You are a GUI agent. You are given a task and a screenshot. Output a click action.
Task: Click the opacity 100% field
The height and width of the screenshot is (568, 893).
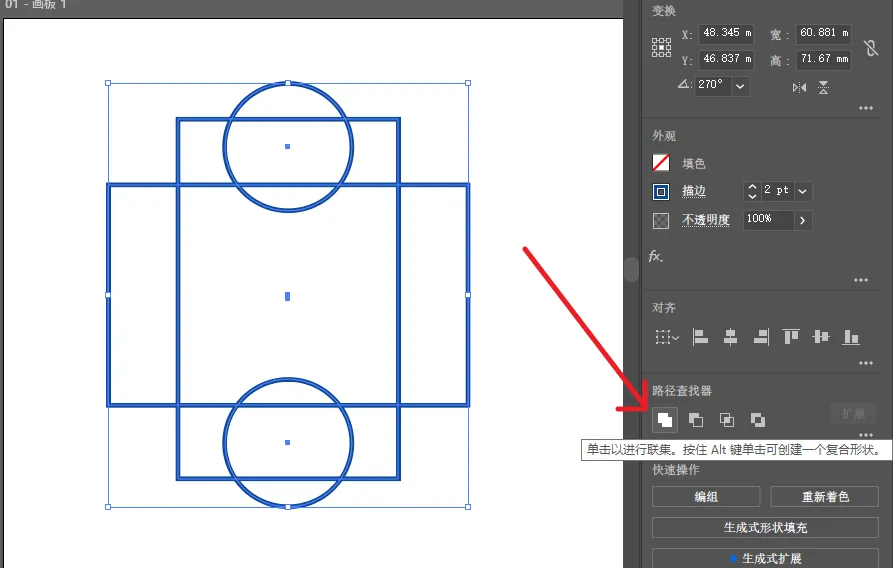(769, 219)
